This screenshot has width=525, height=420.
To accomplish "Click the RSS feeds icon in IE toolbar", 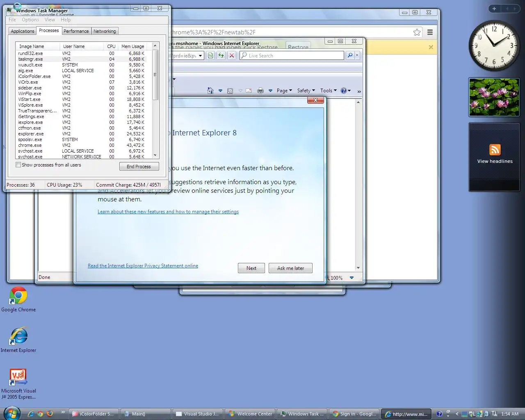I will (x=230, y=91).
